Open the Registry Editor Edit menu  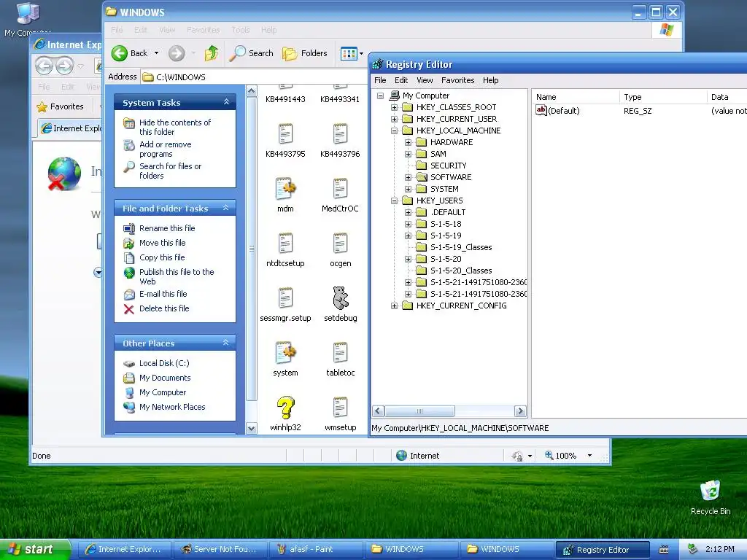click(x=401, y=80)
